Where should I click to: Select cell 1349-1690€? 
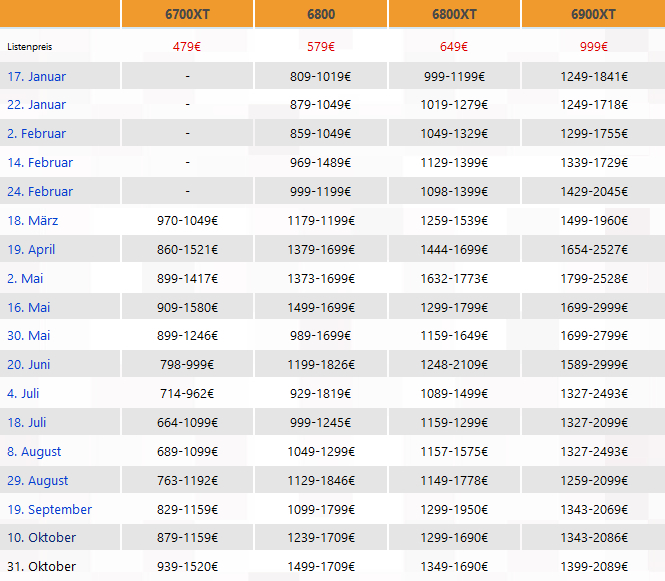454,566
